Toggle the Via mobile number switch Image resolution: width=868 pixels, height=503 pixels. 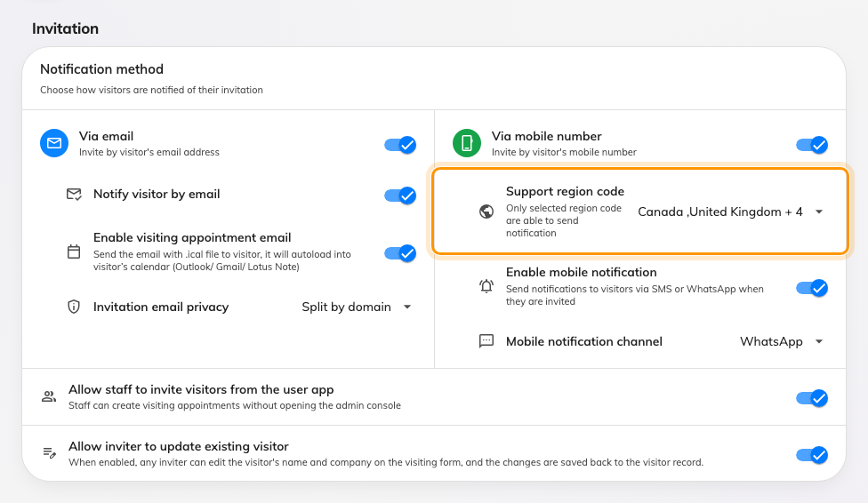click(812, 145)
